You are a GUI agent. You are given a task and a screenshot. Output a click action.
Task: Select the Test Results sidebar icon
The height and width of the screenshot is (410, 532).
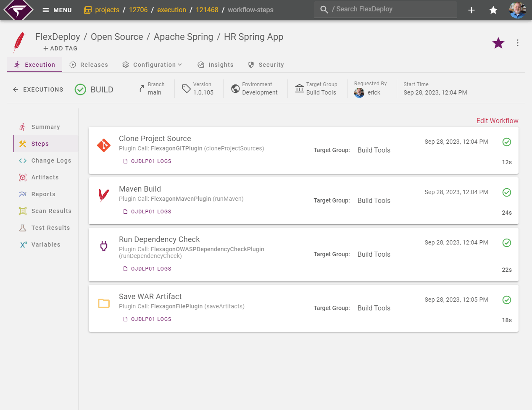point(23,228)
